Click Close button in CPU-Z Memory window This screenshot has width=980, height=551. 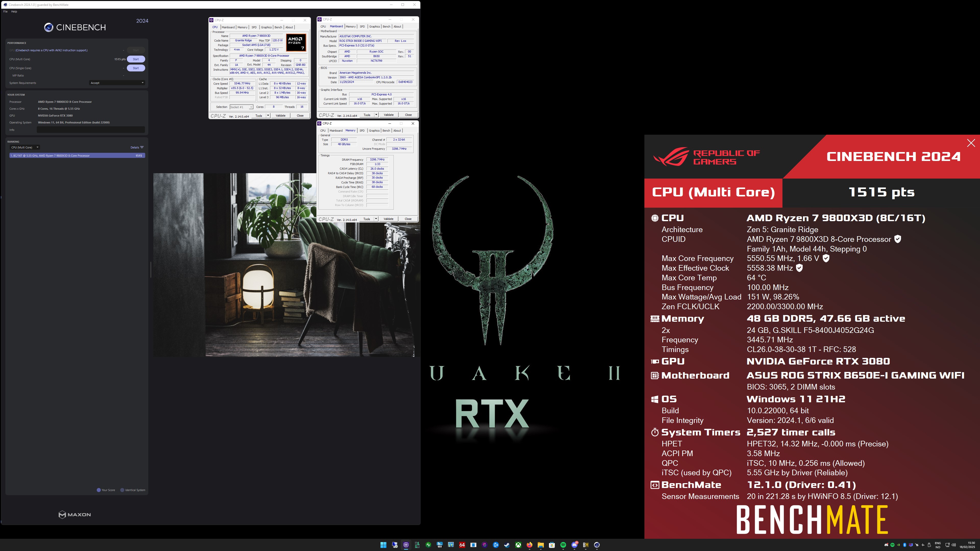[x=408, y=219]
